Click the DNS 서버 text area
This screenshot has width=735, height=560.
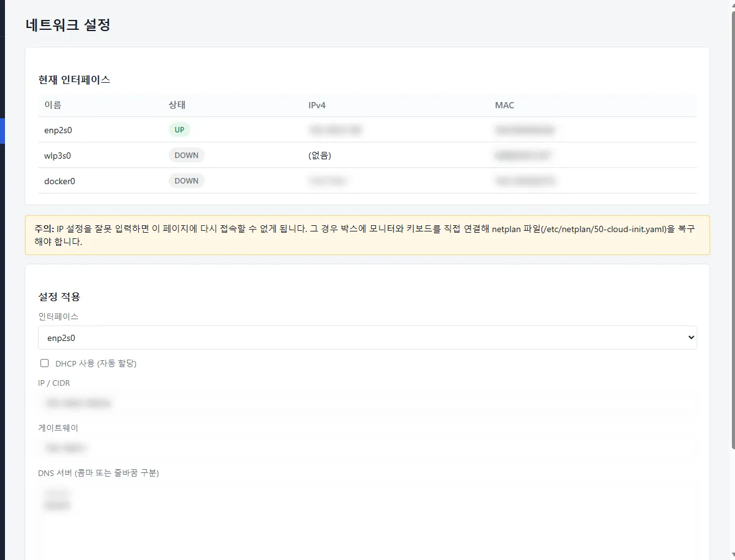point(367,520)
